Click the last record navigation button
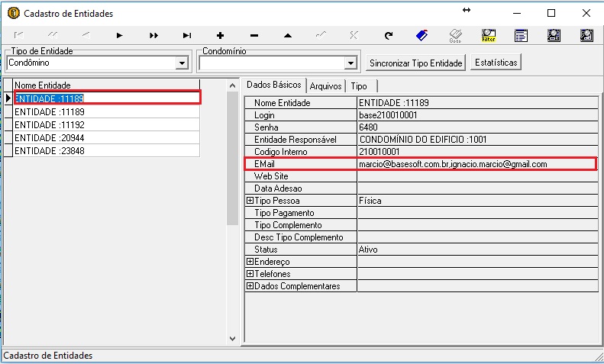The width and height of the screenshot is (604, 364). pos(187,35)
